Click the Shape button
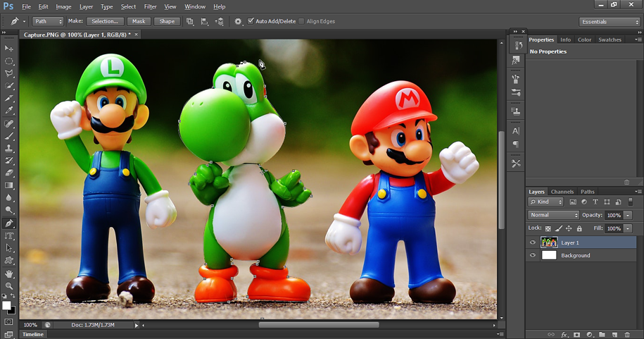This screenshot has height=339, width=644. [167, 21]
